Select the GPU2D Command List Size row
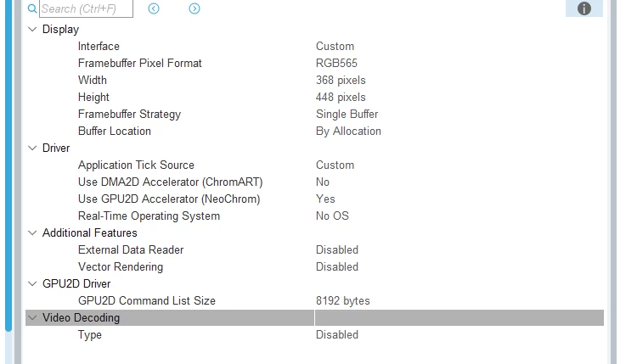The width and height of the screenshot is (637, 364). [314, 300]
